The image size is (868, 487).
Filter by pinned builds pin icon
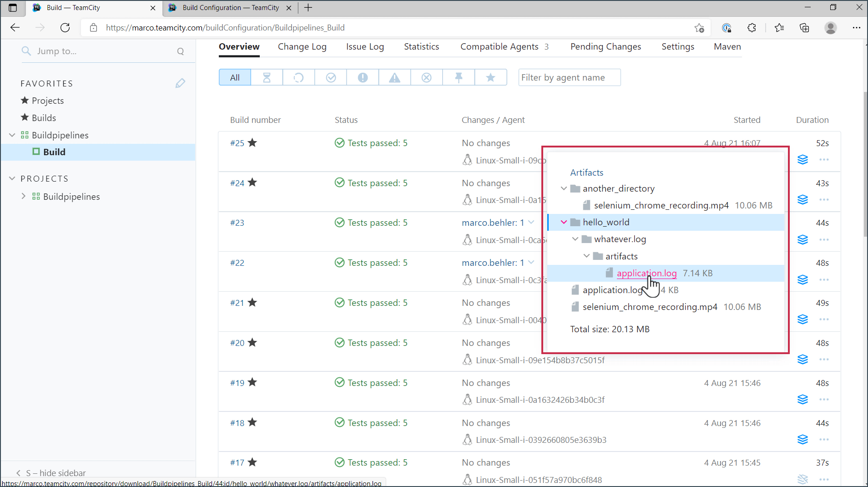coord(459,77)
